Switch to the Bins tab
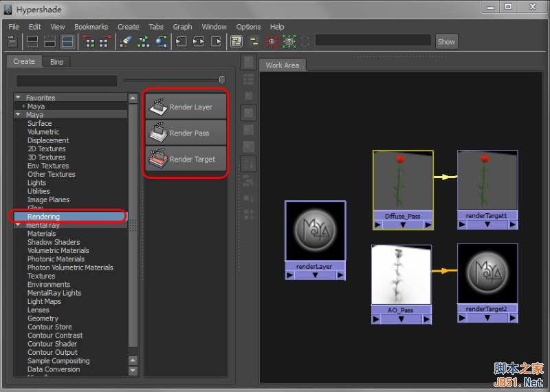 56,62
